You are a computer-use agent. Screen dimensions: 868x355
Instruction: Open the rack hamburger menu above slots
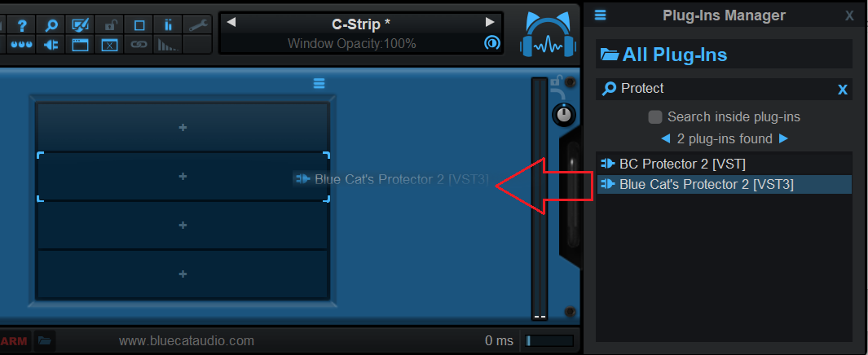(319, 84)
